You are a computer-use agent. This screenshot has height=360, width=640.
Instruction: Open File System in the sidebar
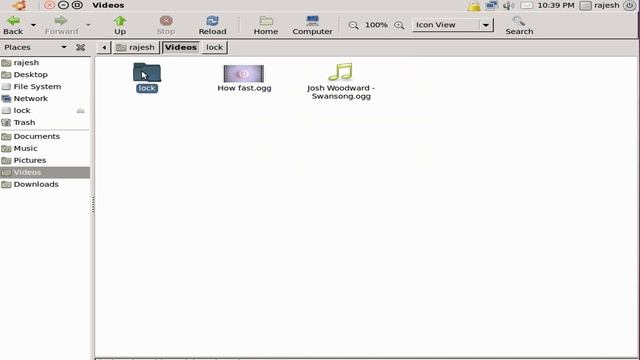click(45, 87)
